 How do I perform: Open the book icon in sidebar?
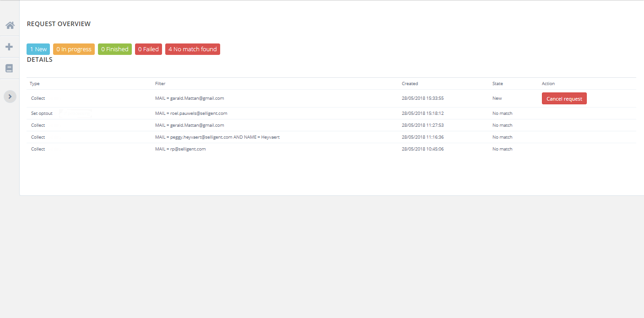click(x=9, y=68)
